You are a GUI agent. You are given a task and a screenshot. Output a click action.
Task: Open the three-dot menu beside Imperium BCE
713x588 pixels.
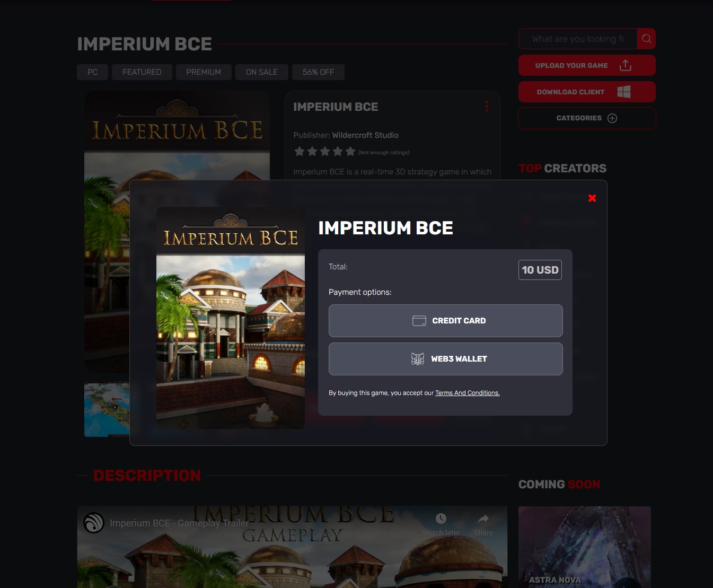[x=487, y=106]
